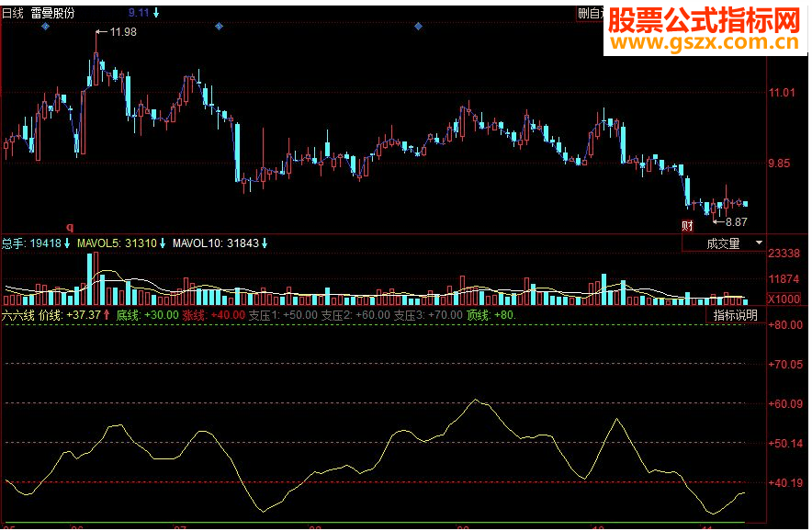Click the 11.98 high price marker
812x531 pixels.
click(x=117, y=32)
